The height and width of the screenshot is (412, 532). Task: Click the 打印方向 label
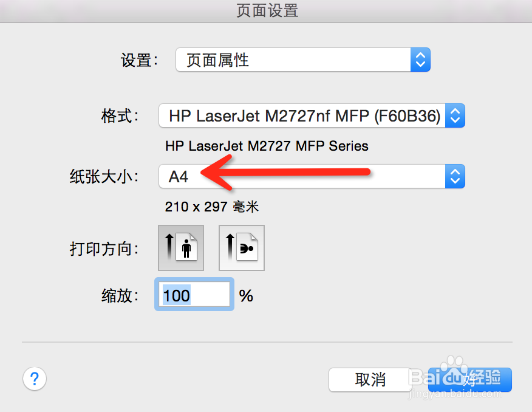(104, 249)
